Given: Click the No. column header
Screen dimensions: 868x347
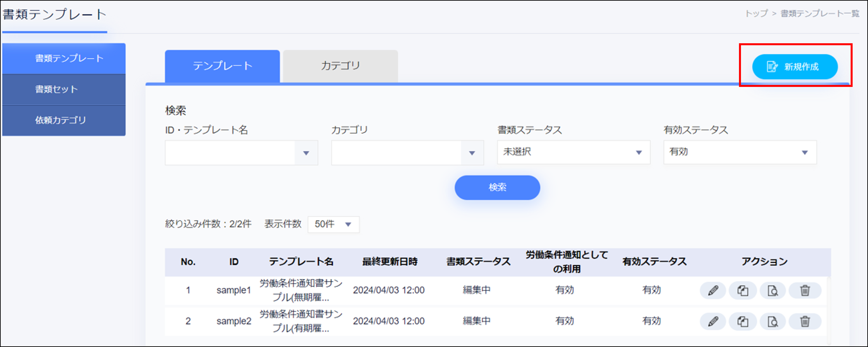Looking at the screenshot, I should (x=188, y=262).
